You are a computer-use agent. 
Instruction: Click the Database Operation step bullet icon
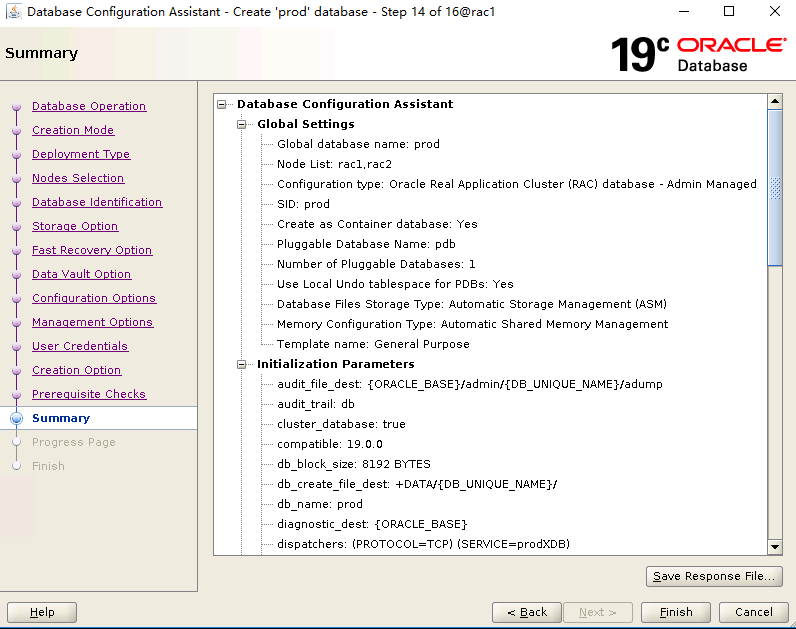pyautogui.click(x=16, y=107)
